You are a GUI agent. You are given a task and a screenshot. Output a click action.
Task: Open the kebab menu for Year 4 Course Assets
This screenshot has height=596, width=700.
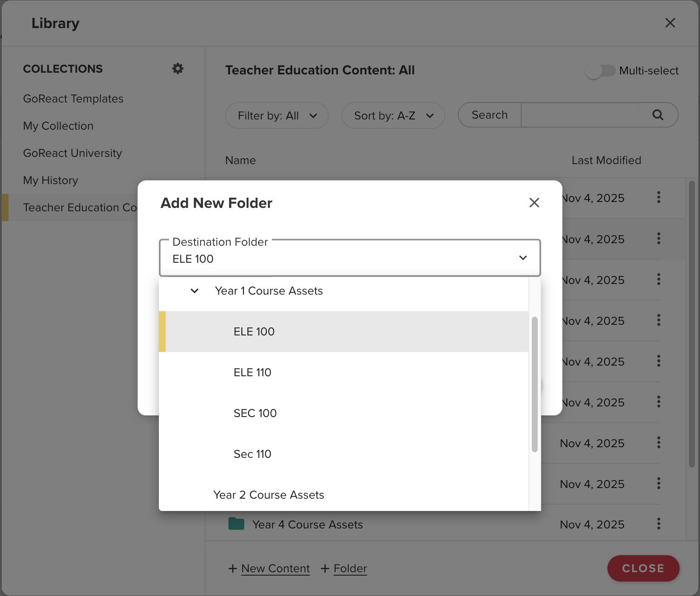click(659, 524)
